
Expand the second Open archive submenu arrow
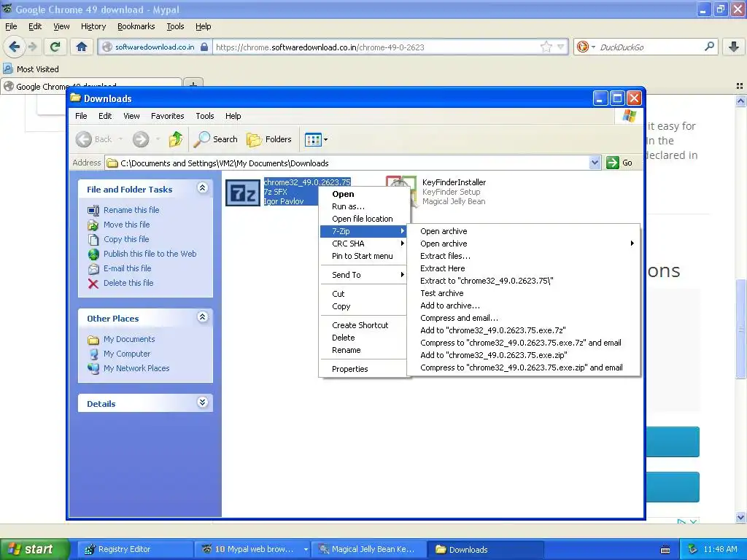pyautogui.click(x=632, y=244)
